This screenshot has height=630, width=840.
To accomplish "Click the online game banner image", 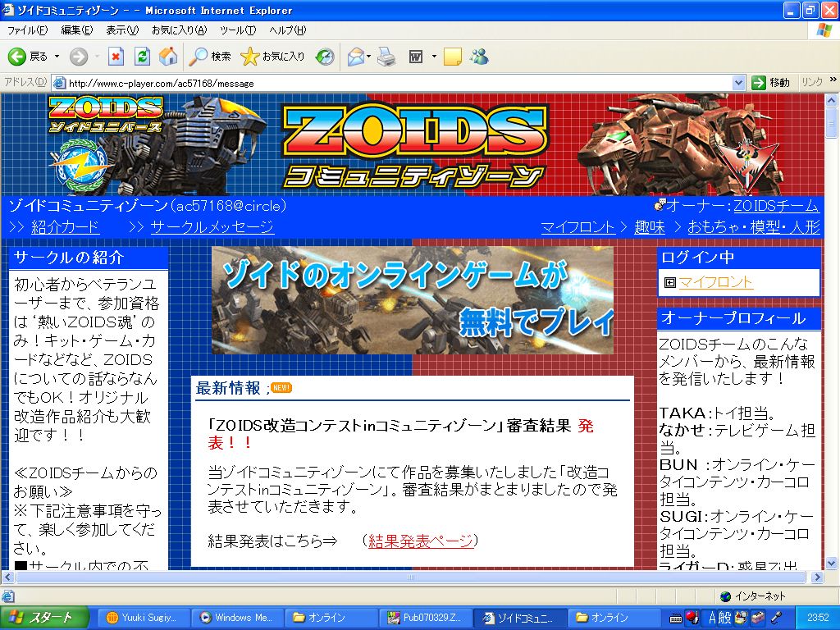I will click(x=412, y=300).
